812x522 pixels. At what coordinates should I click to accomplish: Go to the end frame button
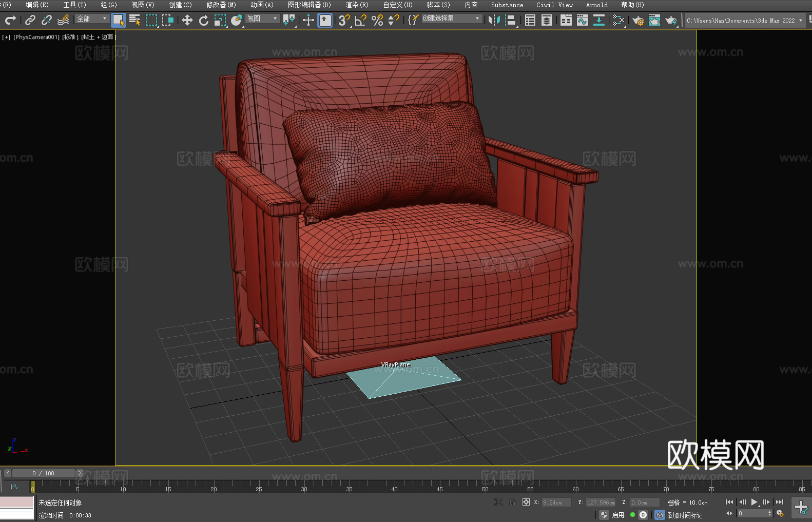click(780, 502)
